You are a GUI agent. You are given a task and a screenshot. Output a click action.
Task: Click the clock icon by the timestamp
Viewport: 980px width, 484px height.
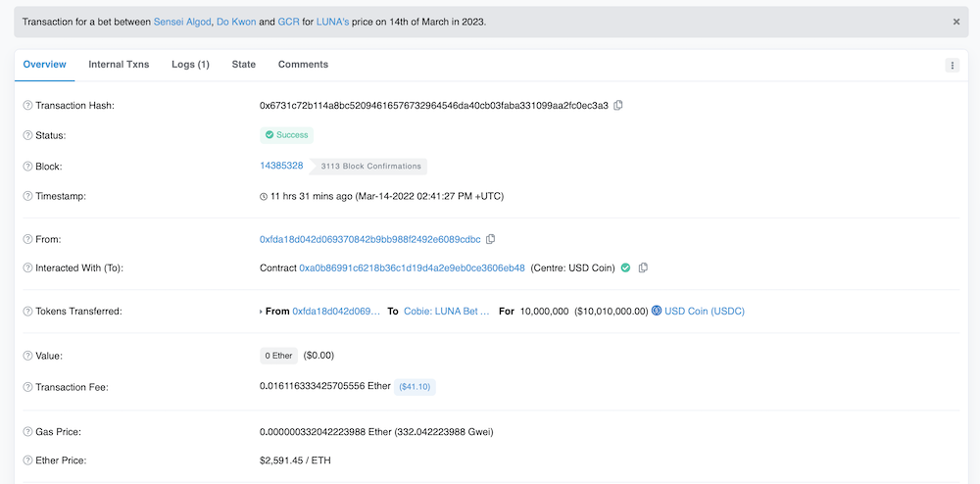pos(263,197)
